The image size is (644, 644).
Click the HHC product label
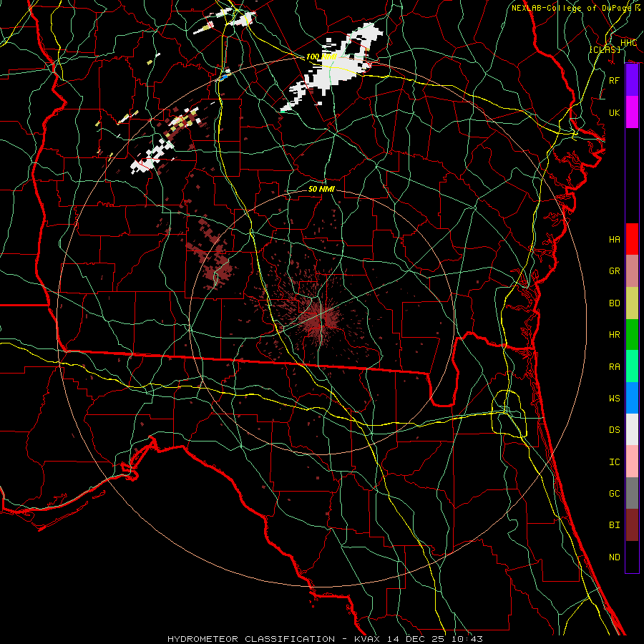(628, 43)
